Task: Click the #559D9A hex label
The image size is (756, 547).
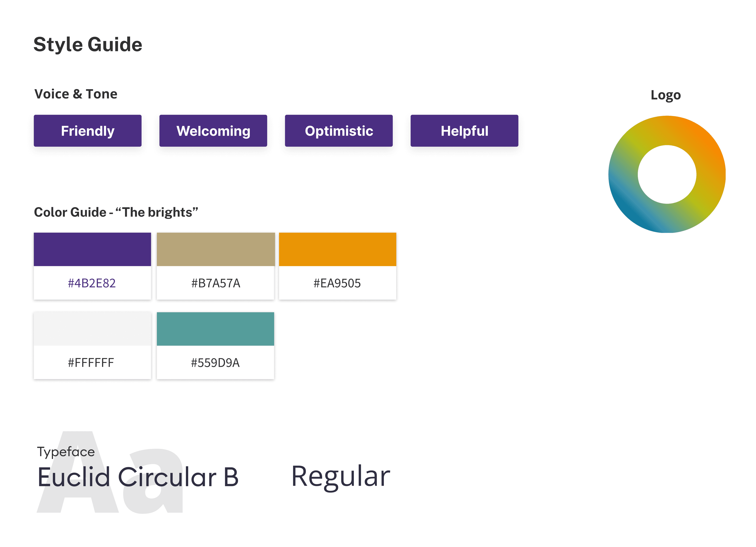Action: [215, 363]
